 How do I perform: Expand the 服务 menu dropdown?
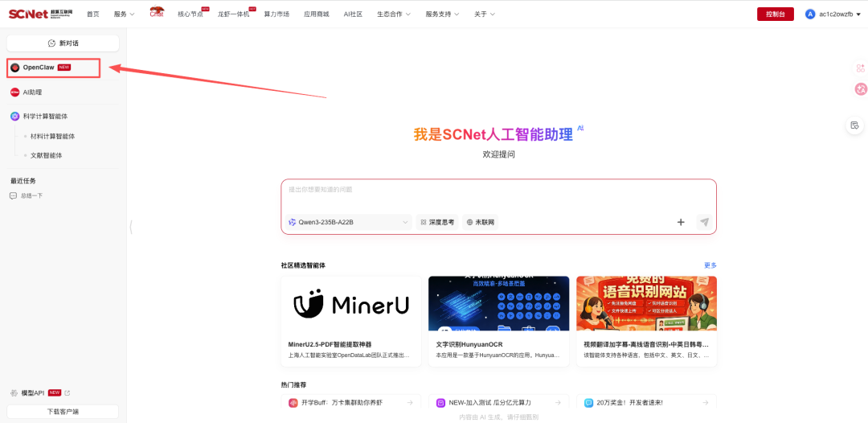pyautogui.click(x=124, y=14)
